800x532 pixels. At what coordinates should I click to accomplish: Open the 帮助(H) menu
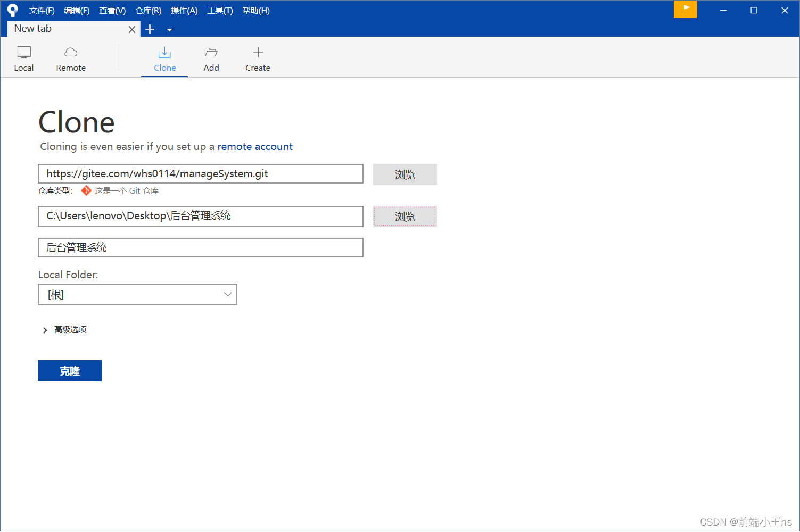256,11
